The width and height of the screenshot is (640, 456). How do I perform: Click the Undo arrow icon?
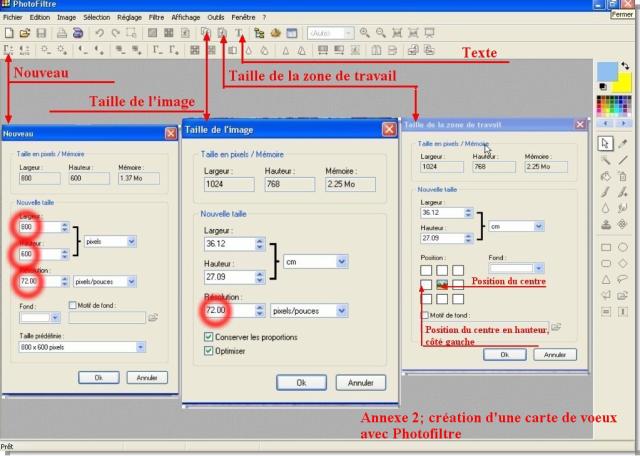click(x=99, y=33)
